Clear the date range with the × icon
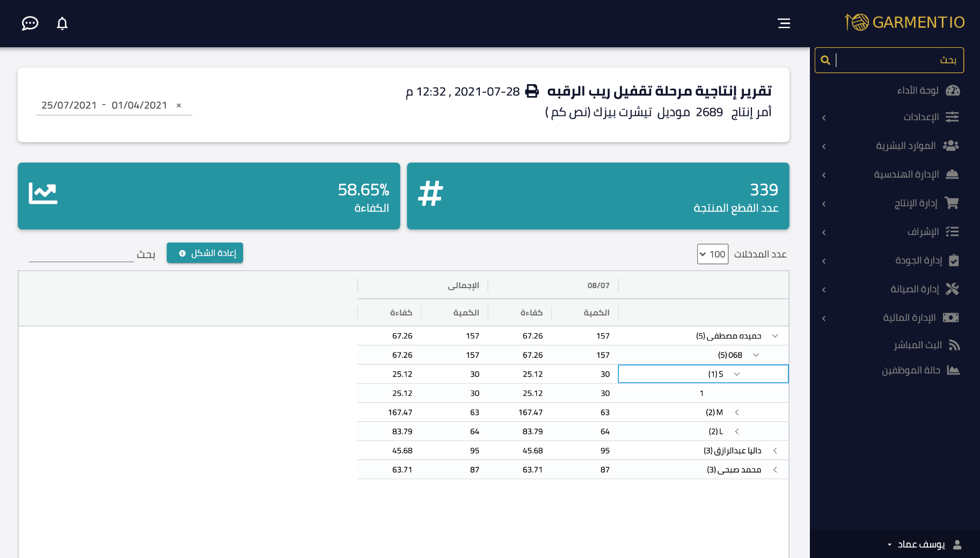This screenshot has height=558, width=980. point(179,106)
